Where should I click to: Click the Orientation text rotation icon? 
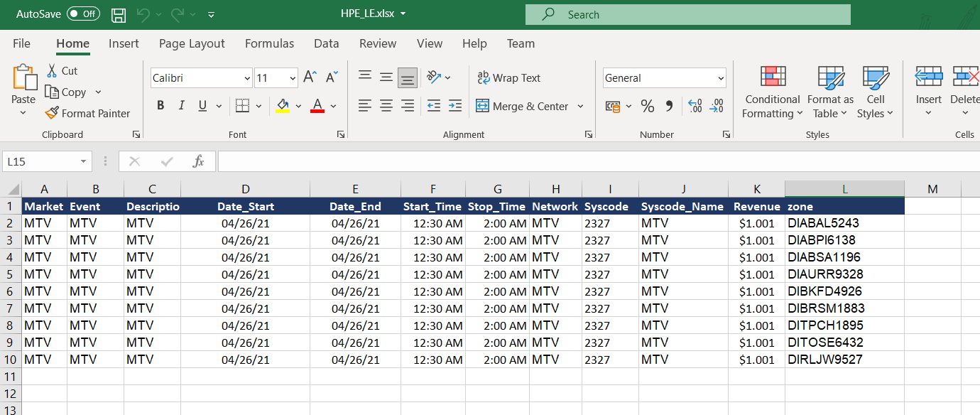pos(434,77)
